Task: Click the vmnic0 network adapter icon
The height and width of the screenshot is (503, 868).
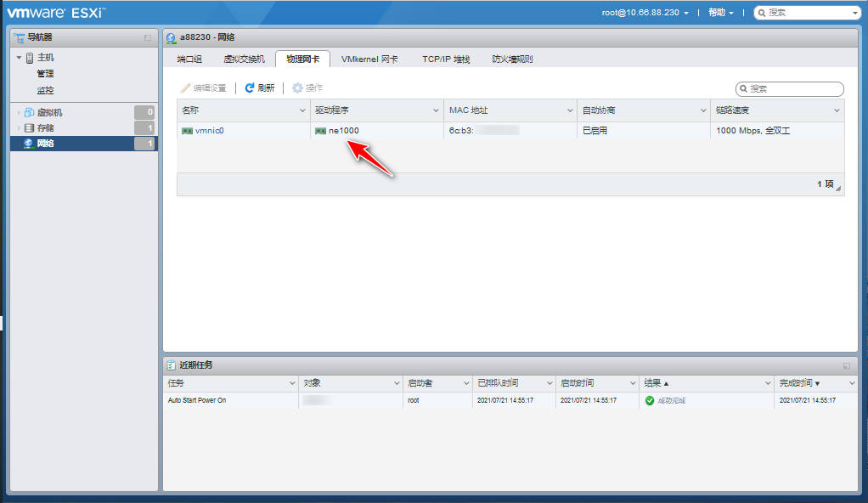Action: (187, 131)
